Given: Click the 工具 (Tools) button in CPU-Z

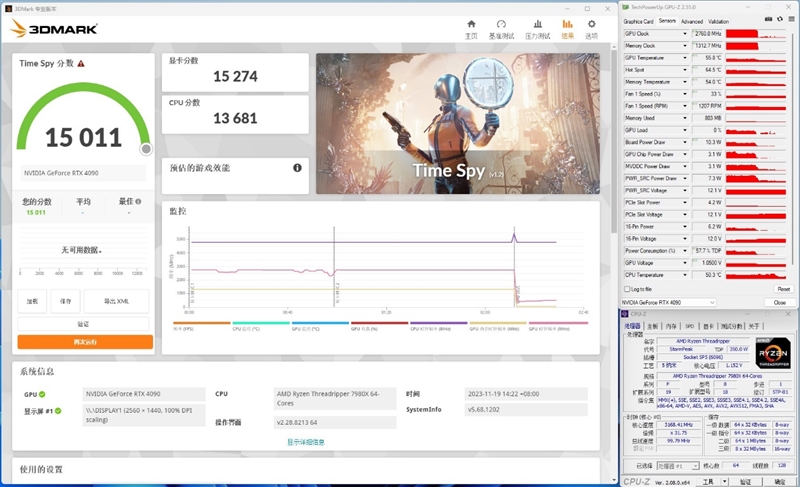Looking at the screenshot, I should pyautogui.click(x=708, y=481).
